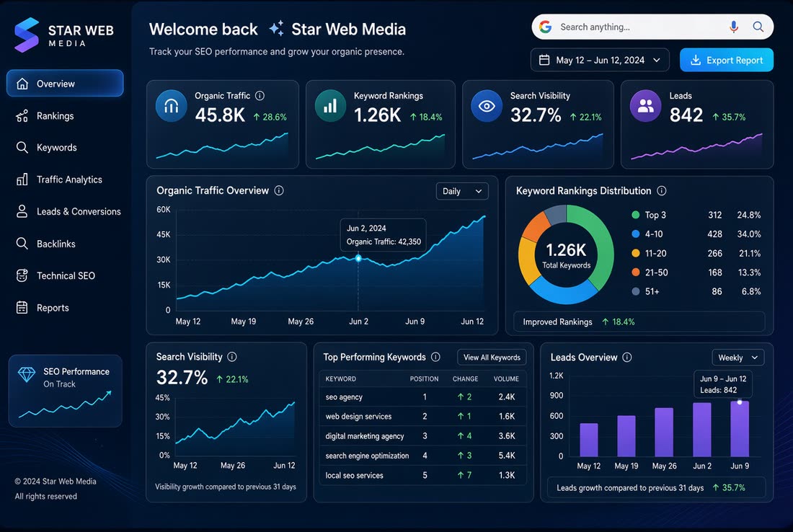
Task: Click the Jun 2 bar in Leads Overview
Action: click(702, 430)
